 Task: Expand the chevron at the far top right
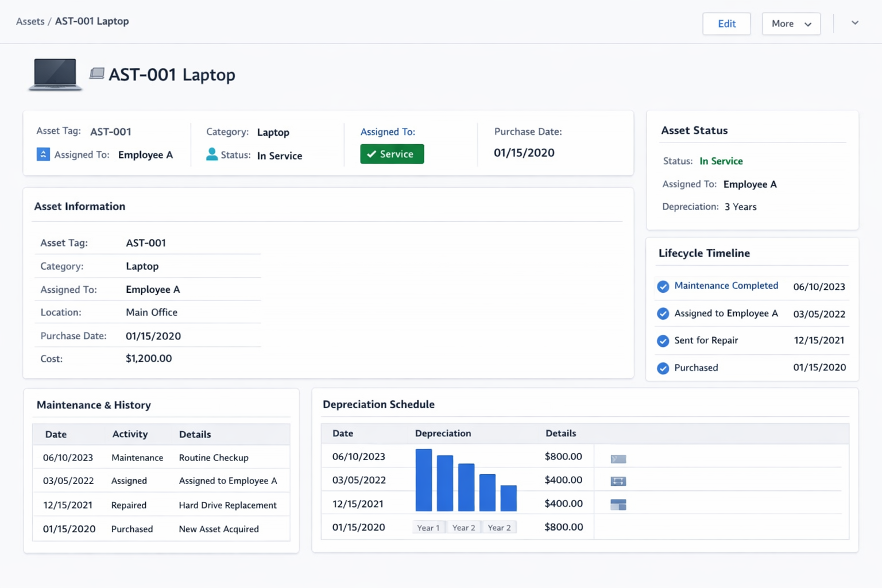(x=854, y=23)
